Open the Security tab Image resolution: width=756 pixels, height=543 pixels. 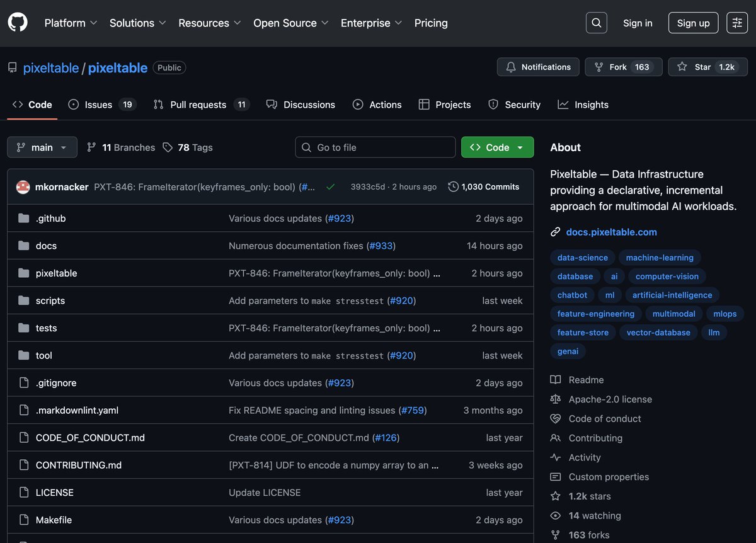pyautogui.click(x=515, y=105)
